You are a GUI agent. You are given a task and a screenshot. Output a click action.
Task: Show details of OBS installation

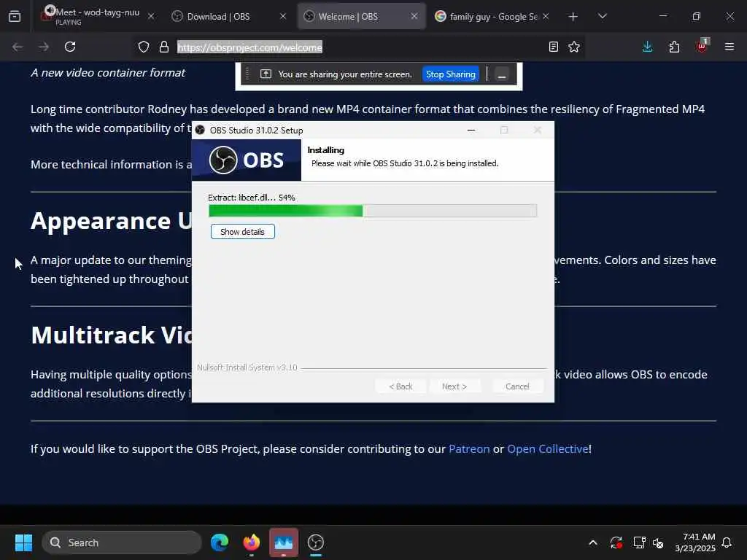tap(242, 232)
